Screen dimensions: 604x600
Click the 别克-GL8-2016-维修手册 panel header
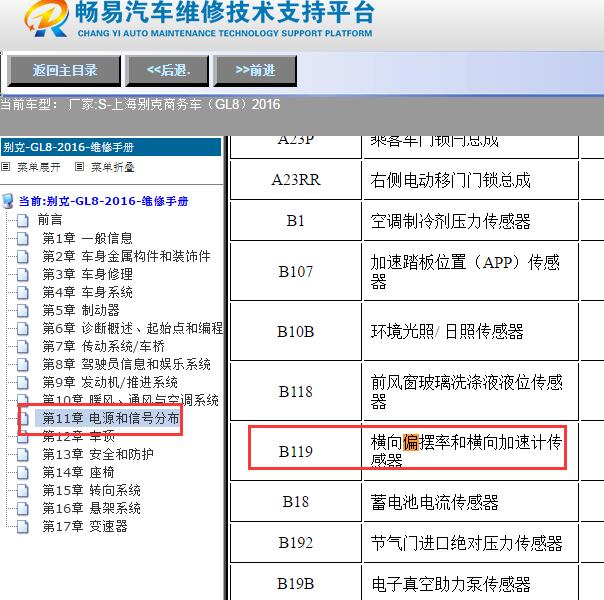(111, 147)
